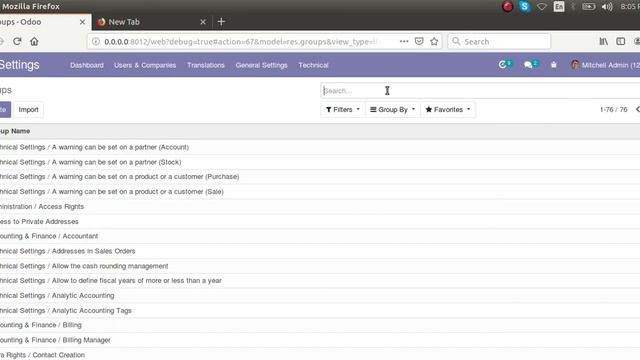Open row ending 'partner (Account)'
Image resolution: width=640 pixels, height=360 pixels.
320,147
